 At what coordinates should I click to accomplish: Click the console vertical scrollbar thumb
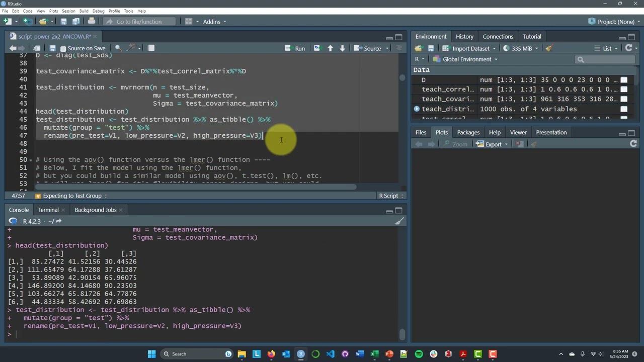click(x=402, y=334)
